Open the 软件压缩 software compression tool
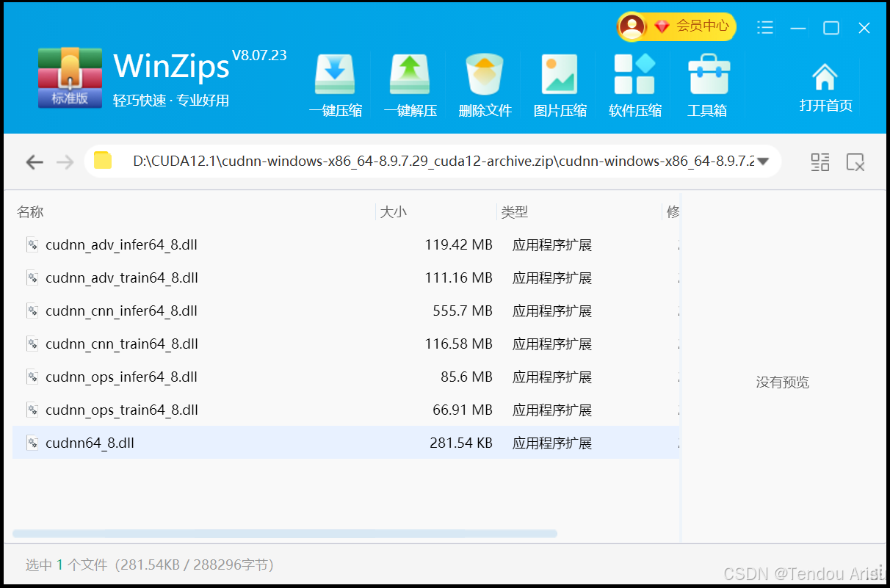Screen dimensions: 890x588 (x=634, y=84)
